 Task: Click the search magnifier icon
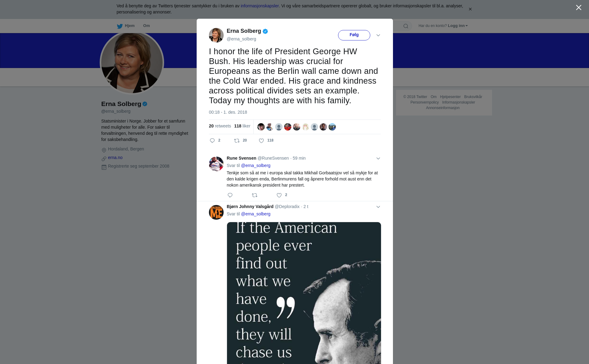tap(406, 26)
